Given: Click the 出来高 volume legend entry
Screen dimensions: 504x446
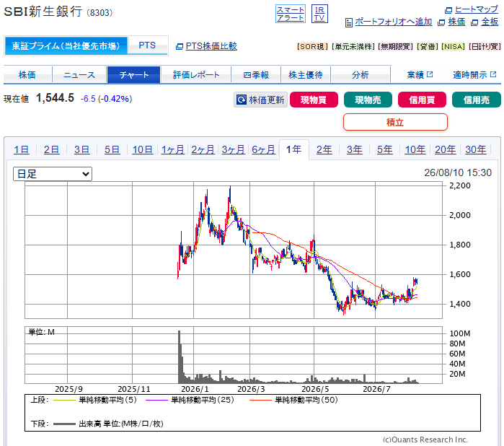Looking at the screenshot, I should point(109,424).
